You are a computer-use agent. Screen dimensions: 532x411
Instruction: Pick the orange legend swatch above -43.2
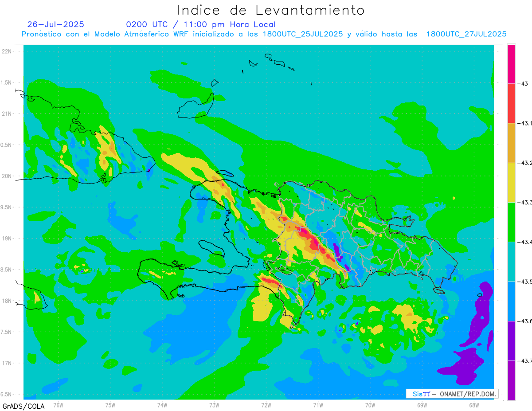pos(511,143)
